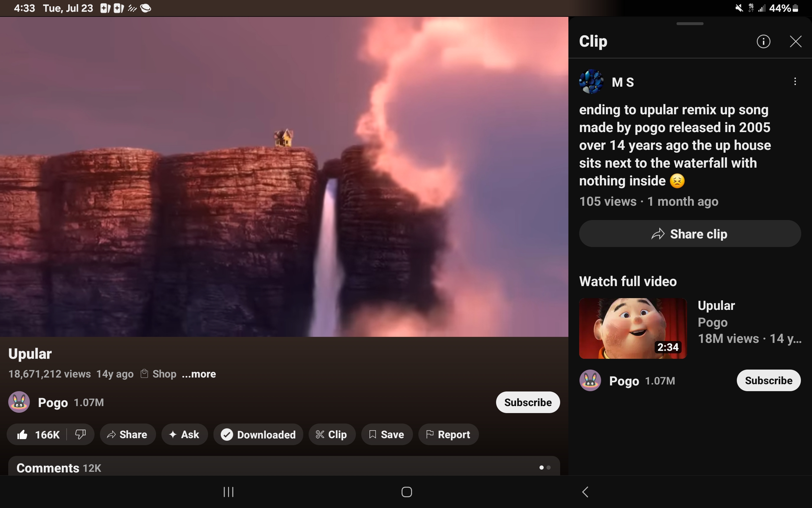Tap the Clip panel drag handle
This screenshot has height=508, width=812.
click(x=690, y=23)
